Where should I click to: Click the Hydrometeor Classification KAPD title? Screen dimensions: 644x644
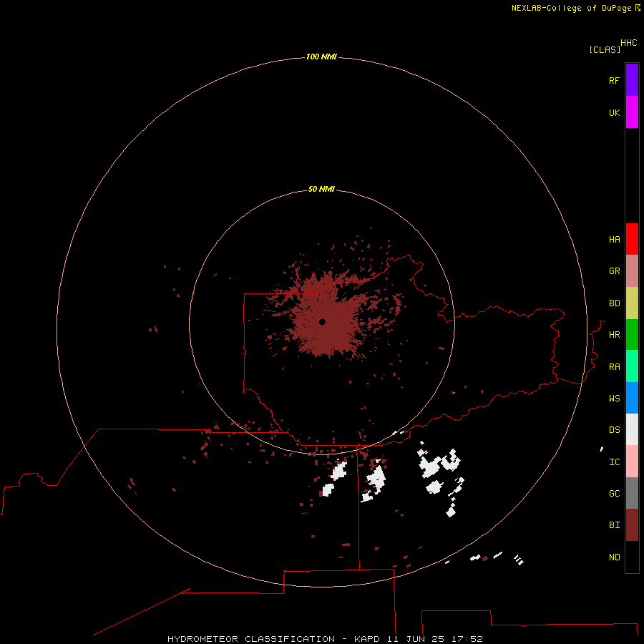[325, 639]
